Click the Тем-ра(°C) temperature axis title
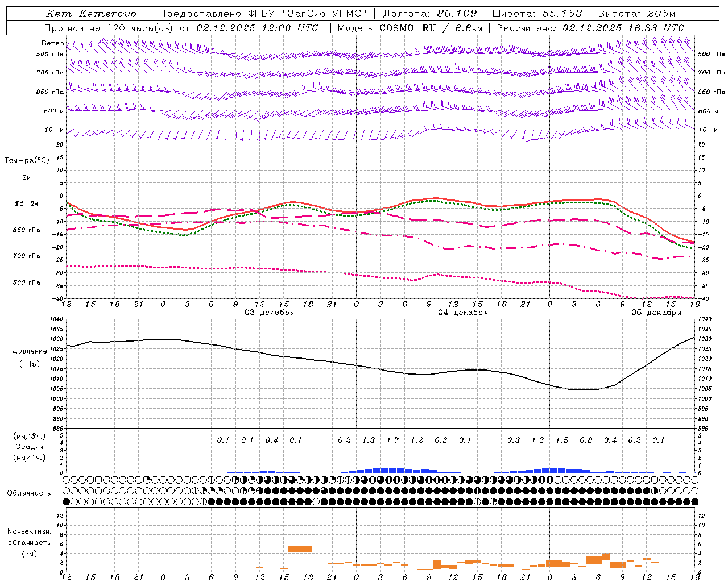728x582 pixels. 27,161
